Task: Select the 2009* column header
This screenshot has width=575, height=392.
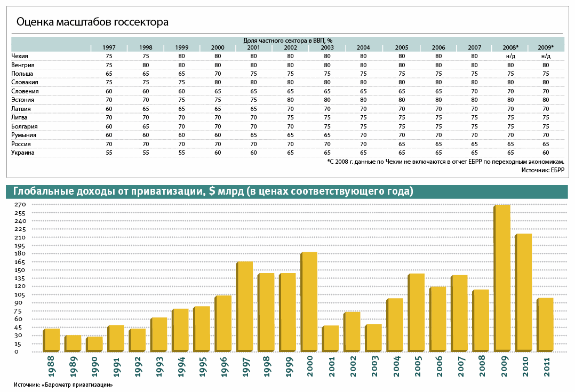Action: click(x=546, y=47)
